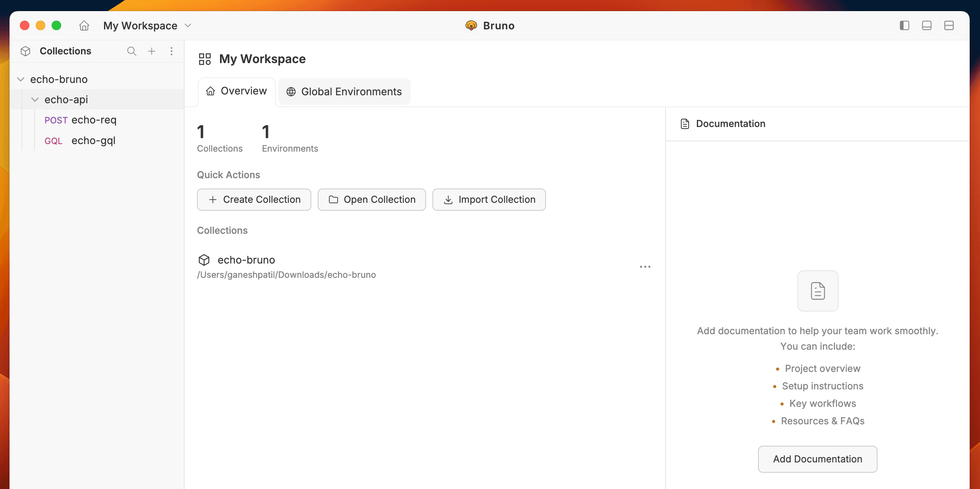Screen dimensions: 980x489
Task: Click the Open Collection button
Action: coord(372,200)
